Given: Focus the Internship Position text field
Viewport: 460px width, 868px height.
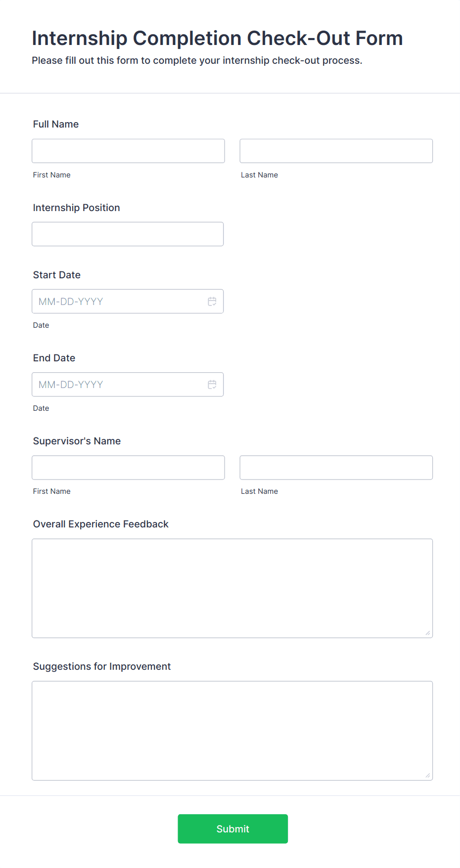Looking at the screenshot, I should (128, 234).
